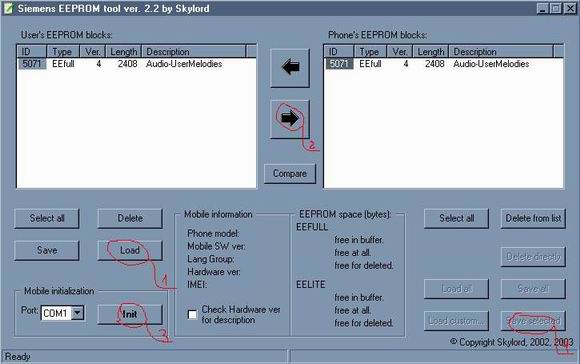Click the Ready status bar text
The width and height of the screenshot is (580, 364).
17,357
